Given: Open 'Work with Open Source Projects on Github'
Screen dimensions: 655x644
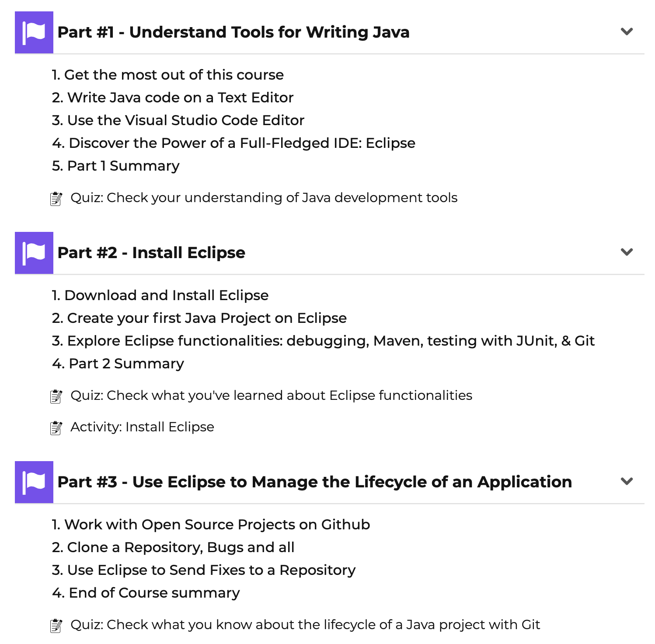Looking at the screenshot, I should pos(211,525).
